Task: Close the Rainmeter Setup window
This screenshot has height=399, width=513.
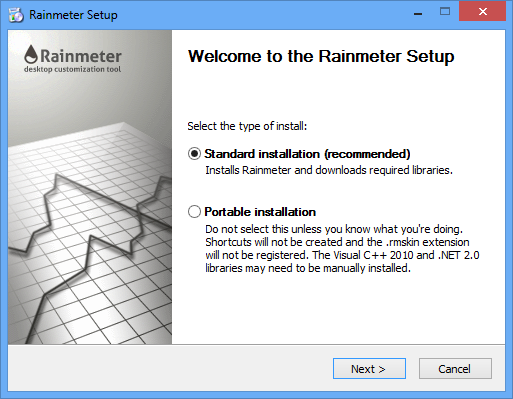Action: (482, 12)
